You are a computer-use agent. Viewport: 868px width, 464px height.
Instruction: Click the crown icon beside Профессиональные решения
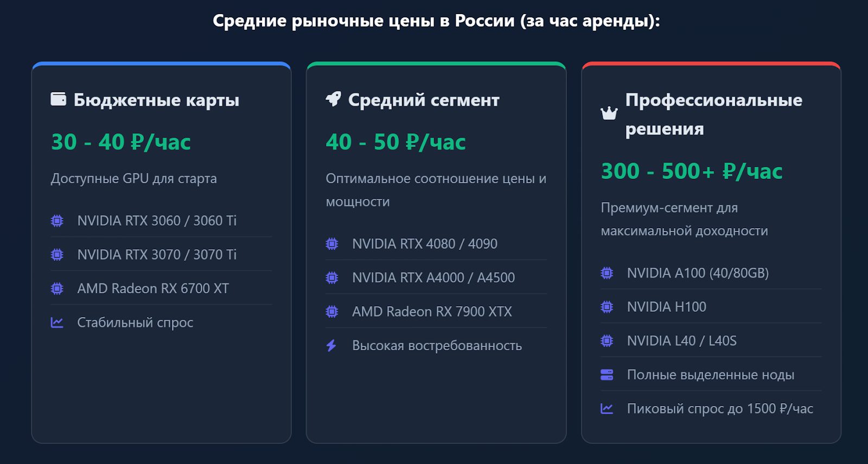coord(609,113)
